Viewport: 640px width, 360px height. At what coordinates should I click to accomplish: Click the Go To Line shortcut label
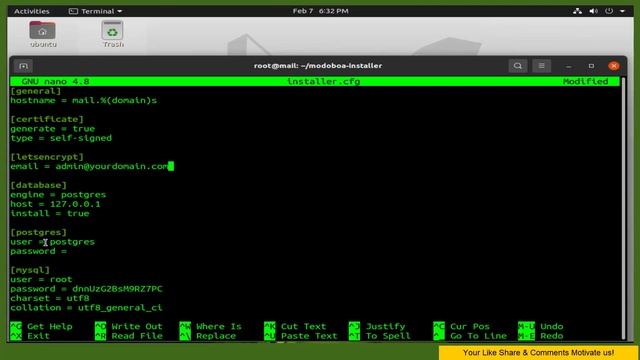(478, 336)
